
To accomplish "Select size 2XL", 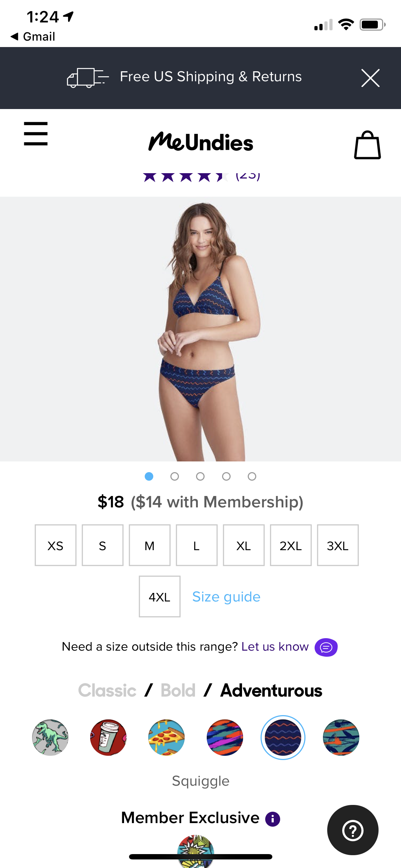I will [x=291, y=545].
